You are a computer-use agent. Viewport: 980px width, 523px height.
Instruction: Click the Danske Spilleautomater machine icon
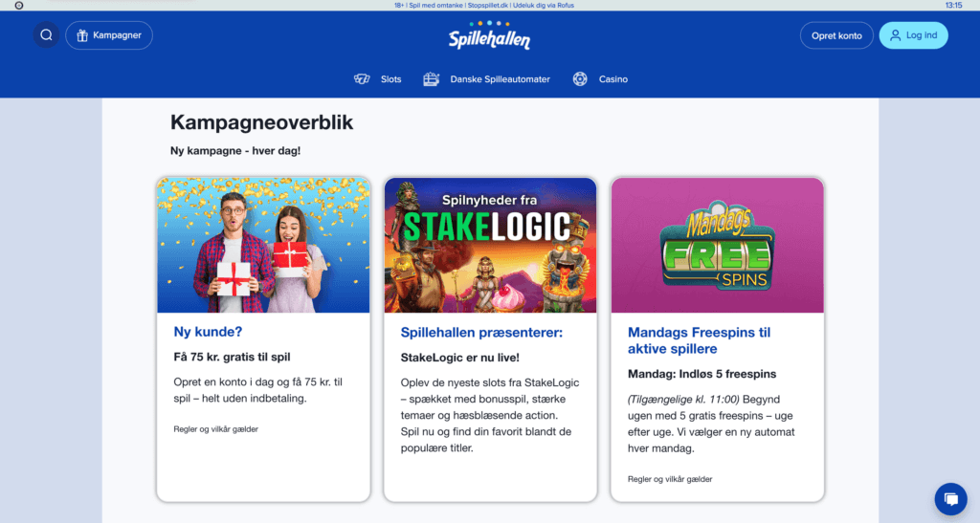pos(432,79)
